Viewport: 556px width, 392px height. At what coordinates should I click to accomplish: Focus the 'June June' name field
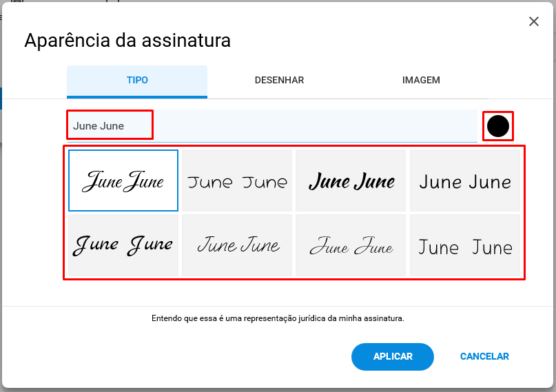(272, 126)
